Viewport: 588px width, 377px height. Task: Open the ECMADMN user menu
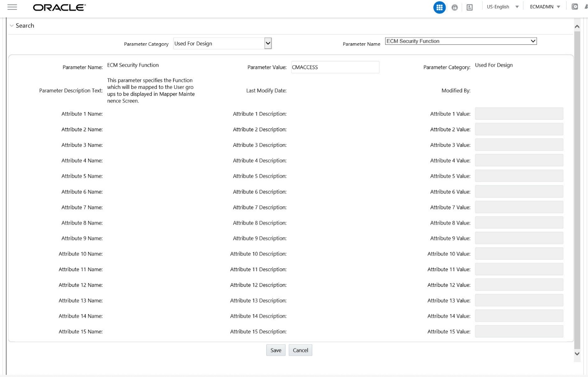pyautogui.click(x=545, y=7)
